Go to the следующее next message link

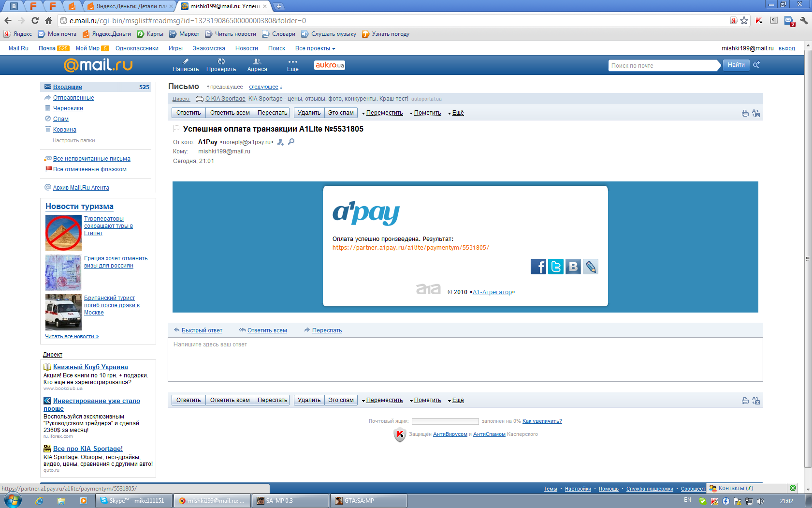pyautogui.click(x=264, y=87)
